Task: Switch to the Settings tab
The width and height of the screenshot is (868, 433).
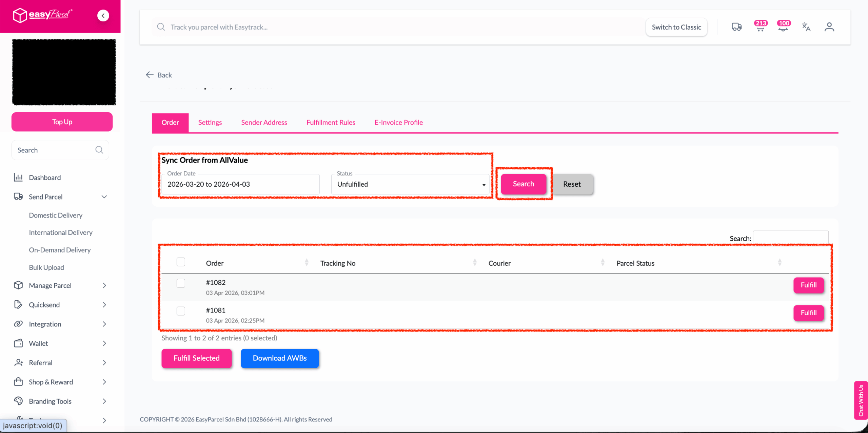Action: pyautogui.click(x=210, y=123)
